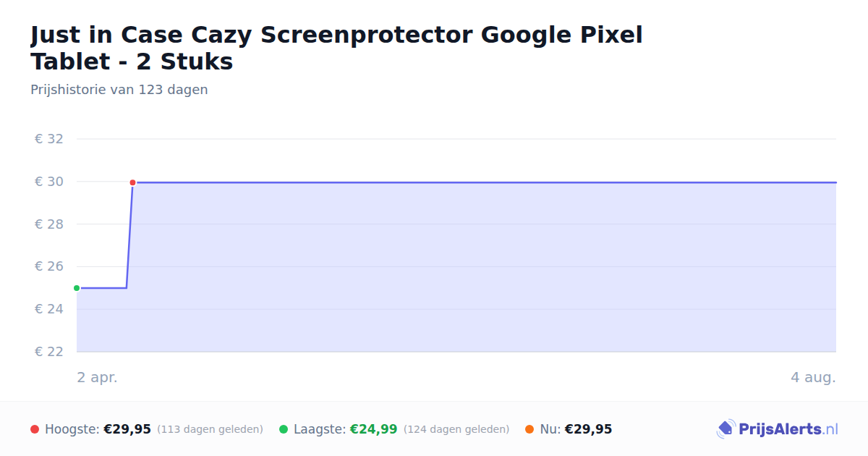Click the shaded blue price area in chart
Screen dimensions: 868x456
(477, 268)
